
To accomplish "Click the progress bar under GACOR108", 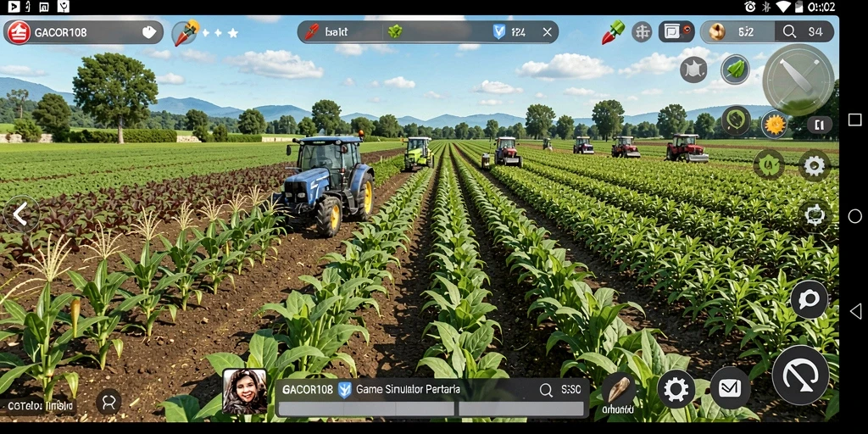I will (x=431, y=409).
